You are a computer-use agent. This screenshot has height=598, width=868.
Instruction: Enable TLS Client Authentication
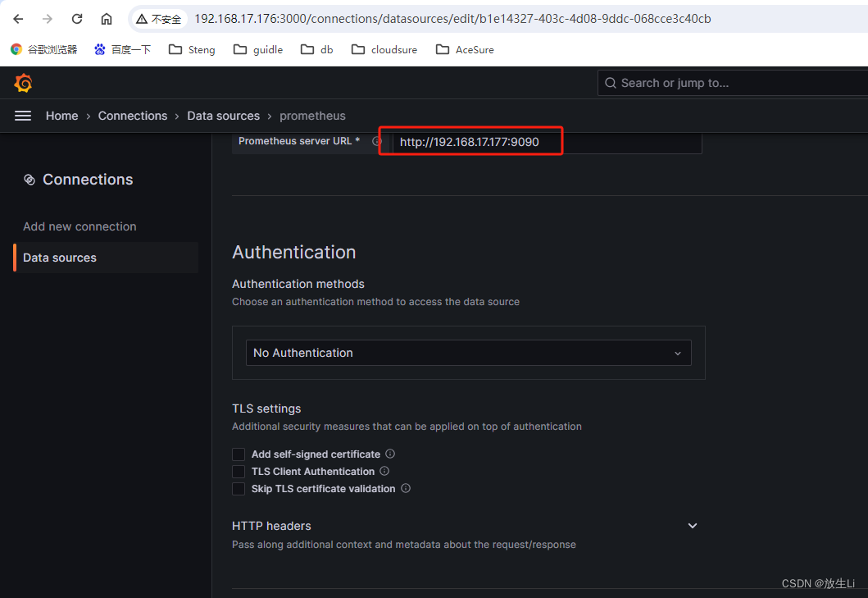point(238,471)
